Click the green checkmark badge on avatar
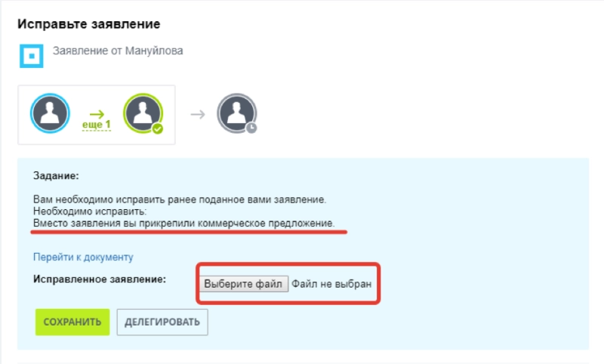This screenshot has height=364, width=604. 157,128
